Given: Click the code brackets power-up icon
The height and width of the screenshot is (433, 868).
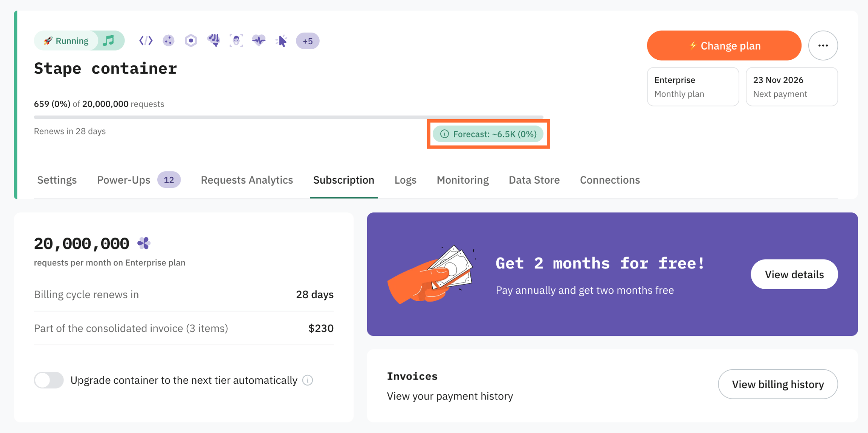Looking at the screenshot, I should [146, 41].
